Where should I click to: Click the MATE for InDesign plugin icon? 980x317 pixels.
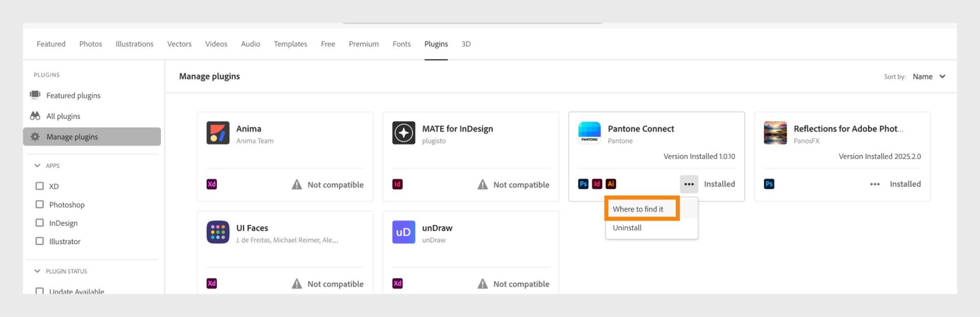coord(404,133)
